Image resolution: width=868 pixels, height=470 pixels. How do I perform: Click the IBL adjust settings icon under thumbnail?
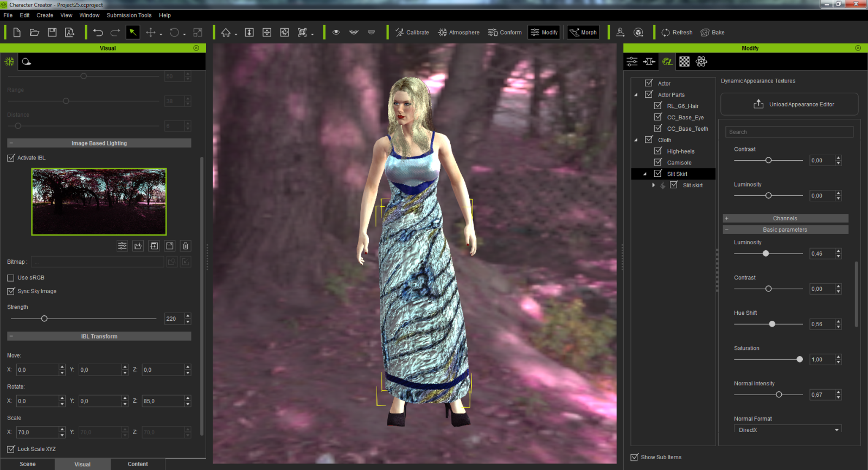(x=123, y=246)
